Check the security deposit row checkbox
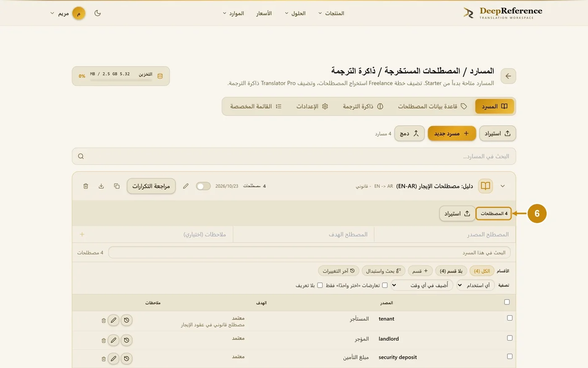 (509, 356)
